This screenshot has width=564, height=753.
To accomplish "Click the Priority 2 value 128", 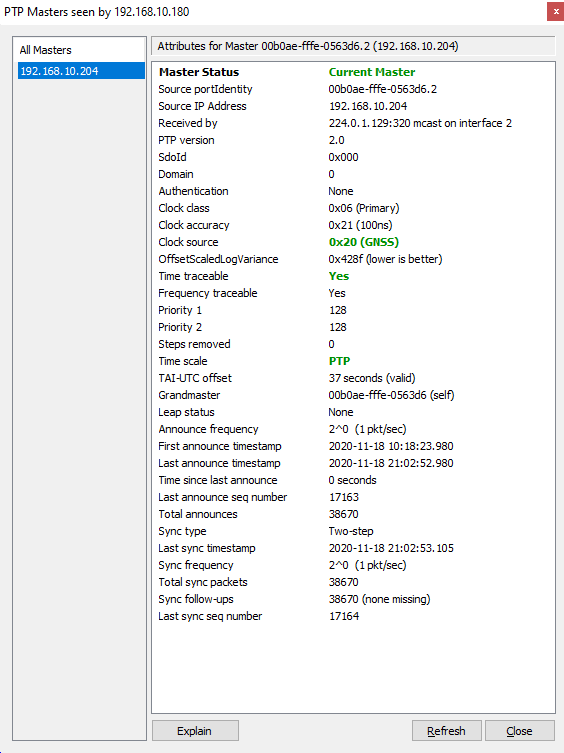I will click(338, 327).
